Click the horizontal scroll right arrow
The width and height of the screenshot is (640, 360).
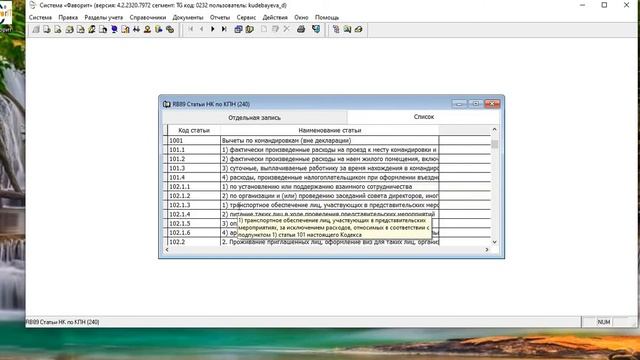coord(487,249)
